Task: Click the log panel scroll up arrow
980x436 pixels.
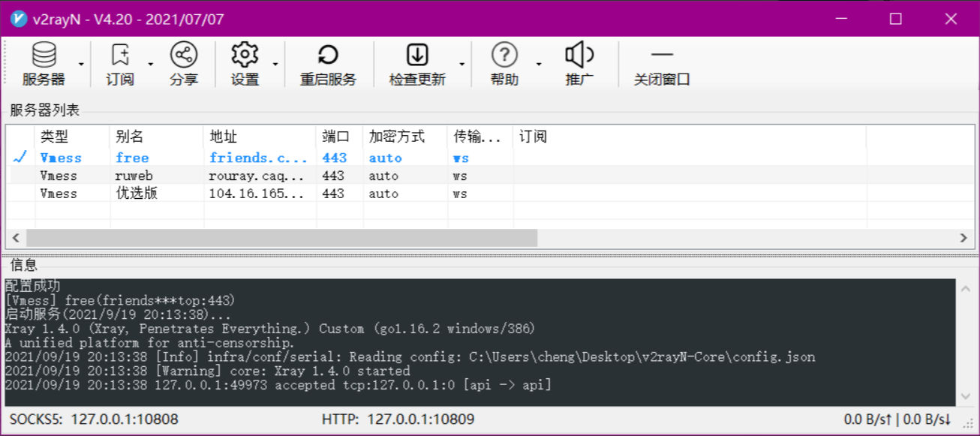Action: (x=966, y=289)
